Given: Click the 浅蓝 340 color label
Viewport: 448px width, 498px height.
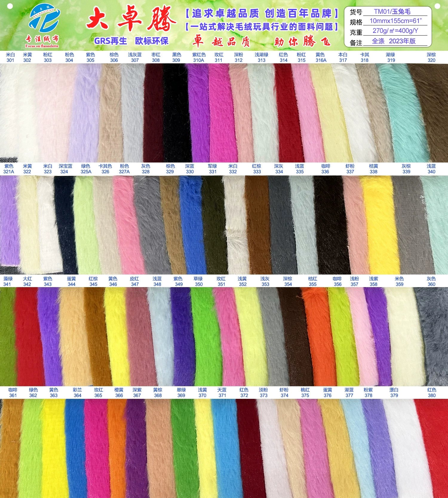Looking at the screenshot, I should click(x=431, y=169).
